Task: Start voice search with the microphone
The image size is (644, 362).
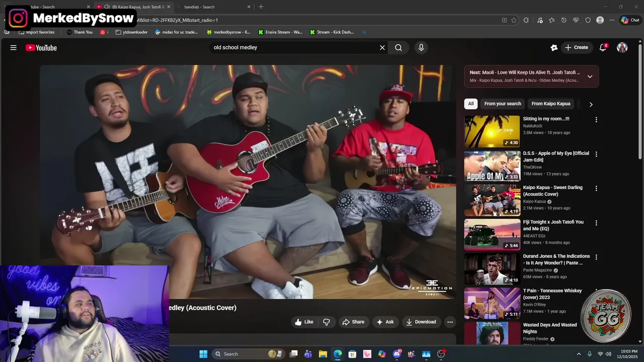Action: point(421,48)
